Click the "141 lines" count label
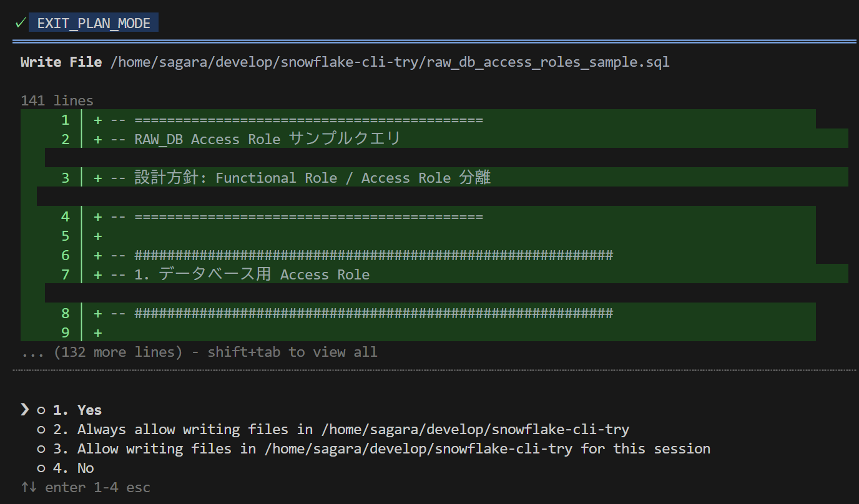Viewport: 859px width, 504px height. point(57,100)
